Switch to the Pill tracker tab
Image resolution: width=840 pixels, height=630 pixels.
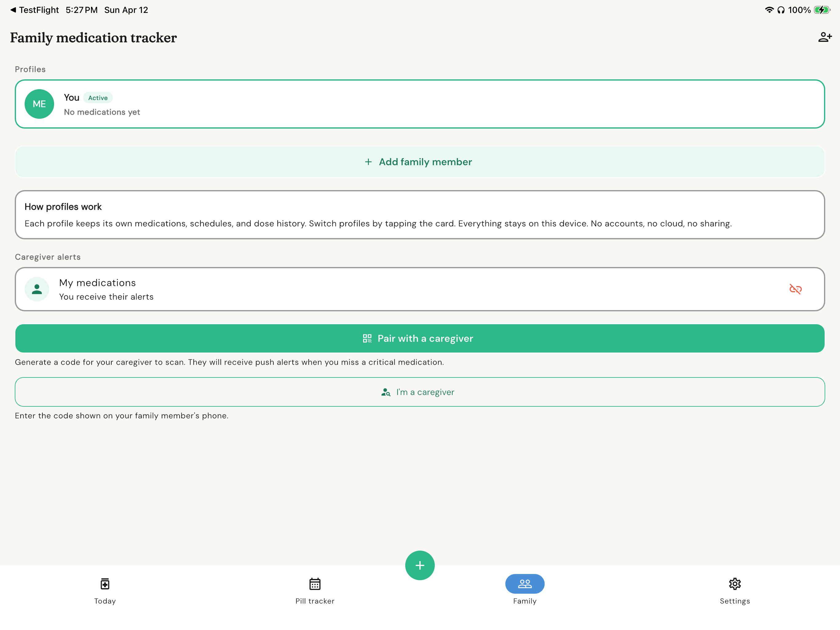coord(315,591)
